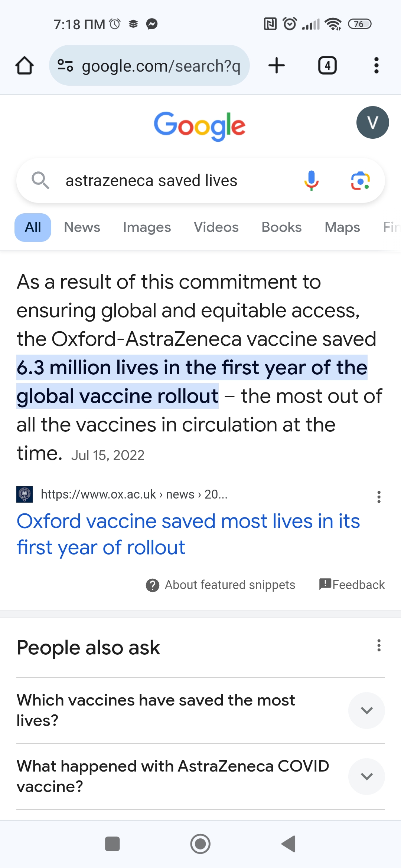Viewport: 401px width, 868px height.
Task: Switch to the News results tab
Action: tap(82, 227)
